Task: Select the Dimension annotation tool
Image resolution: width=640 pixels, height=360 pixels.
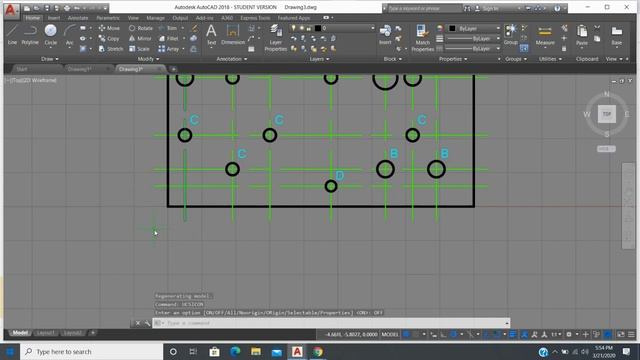Action: (x=233, y=34)
